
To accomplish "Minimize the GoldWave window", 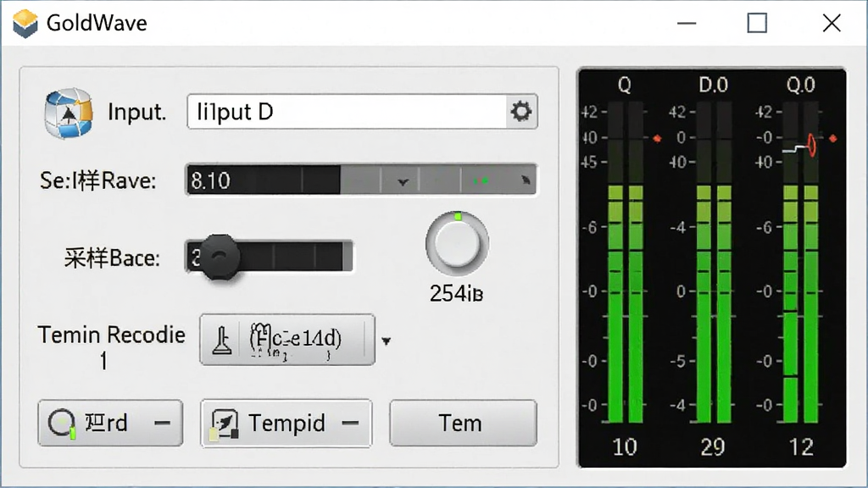I will 687,23.
